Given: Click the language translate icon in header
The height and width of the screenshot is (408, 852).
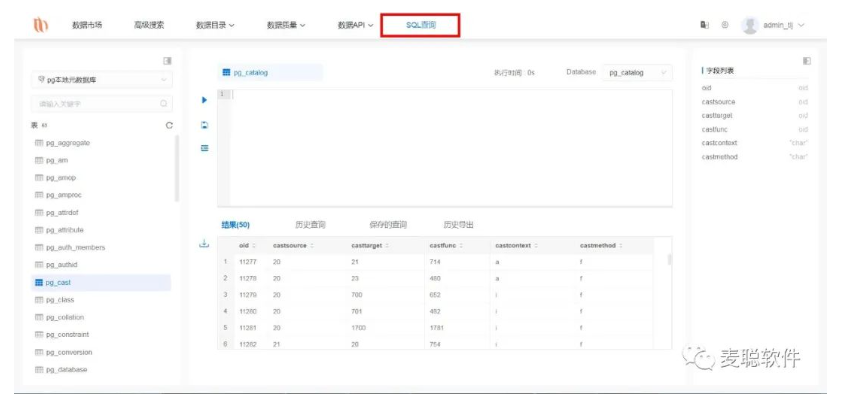Looking at the screenshot, I should point(705,25).
